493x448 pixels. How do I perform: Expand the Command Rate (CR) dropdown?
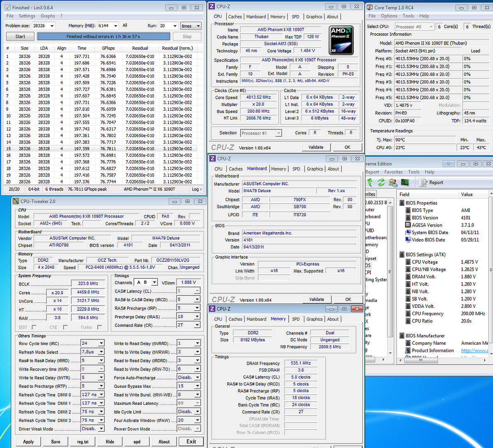click(197, 325)
